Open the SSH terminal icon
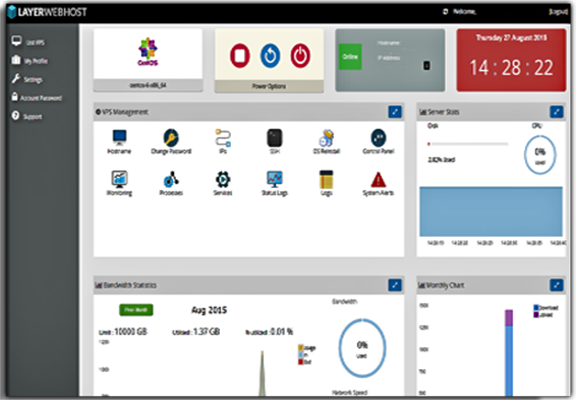Image resolution: width=578 pixels, height=400 pixels. [274, 138]
